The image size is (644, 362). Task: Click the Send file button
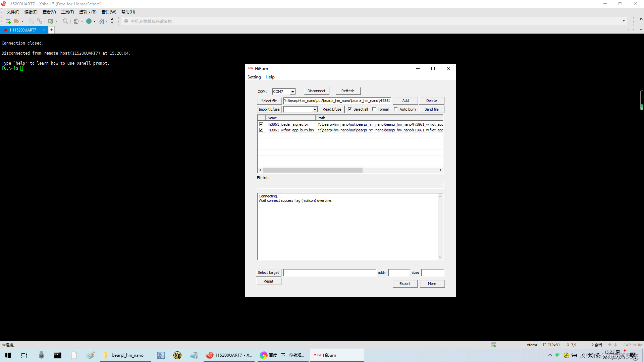431,109
